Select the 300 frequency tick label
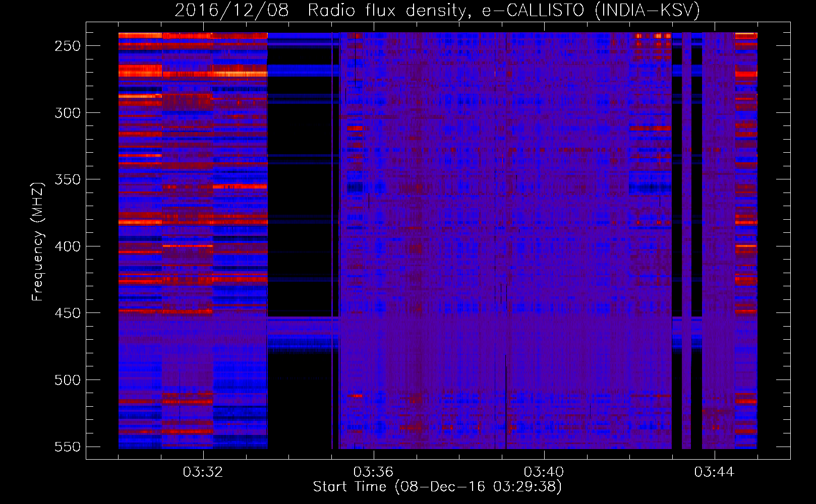The width and height of the screenshot is (816, 504). click(x=68, y=113)
